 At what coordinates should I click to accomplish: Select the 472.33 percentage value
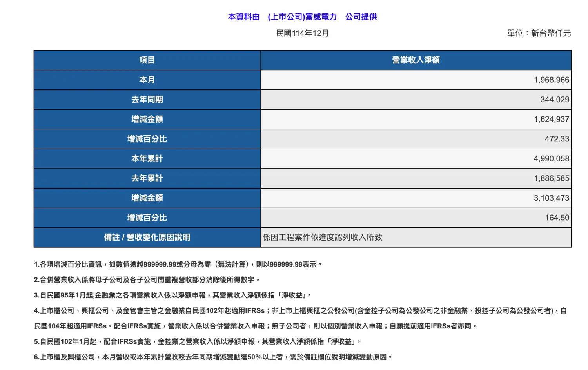(x=557, y=139)
